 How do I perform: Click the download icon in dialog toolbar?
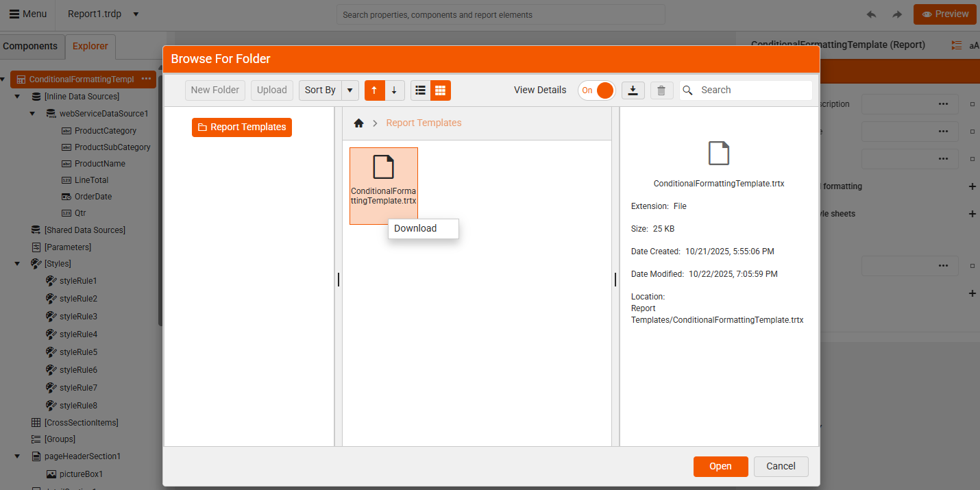(x=633, y=90)
